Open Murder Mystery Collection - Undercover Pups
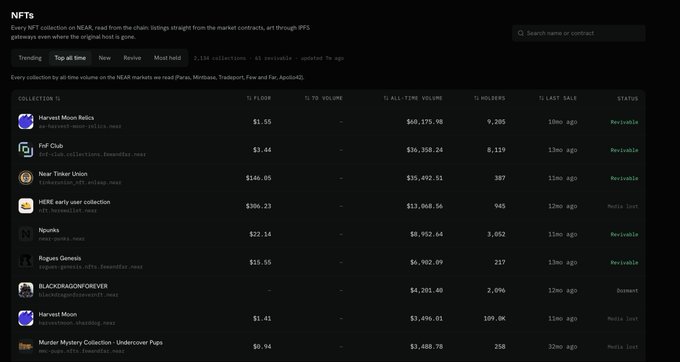The image size is (680, 362). [x=101, y=342]
